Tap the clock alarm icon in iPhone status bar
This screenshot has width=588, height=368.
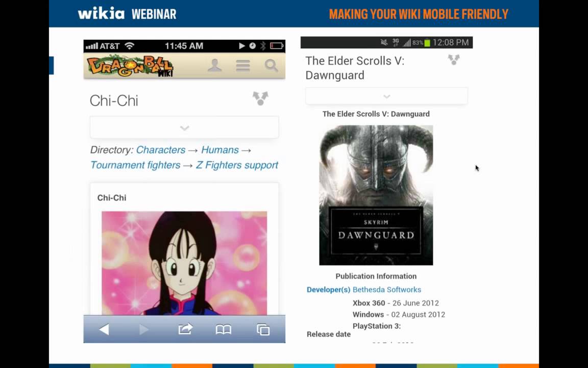(253, 46)
